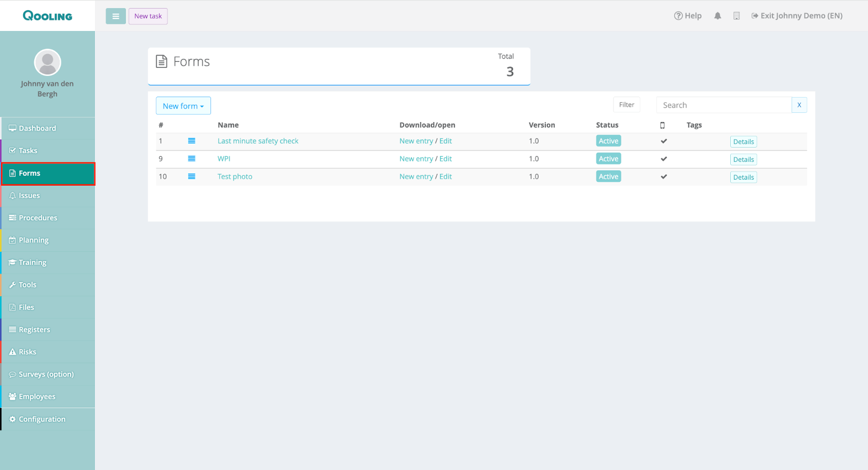Viewport: 868px width, 470px height.
Task: Click the user avatar picture
Action: coord(47,62)
